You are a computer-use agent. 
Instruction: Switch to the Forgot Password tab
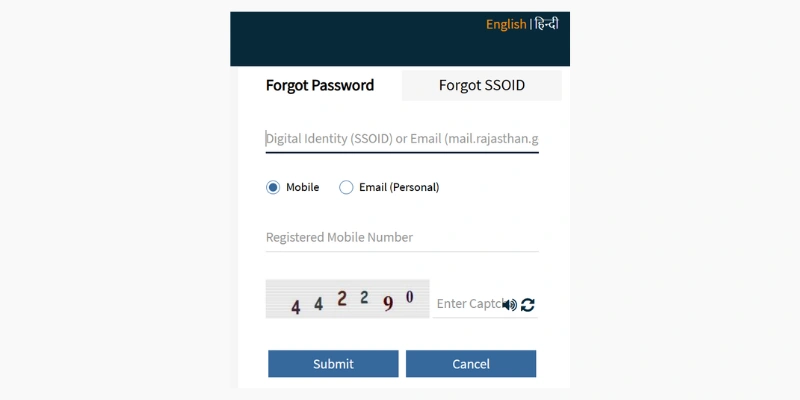click(x=320, y=86)
